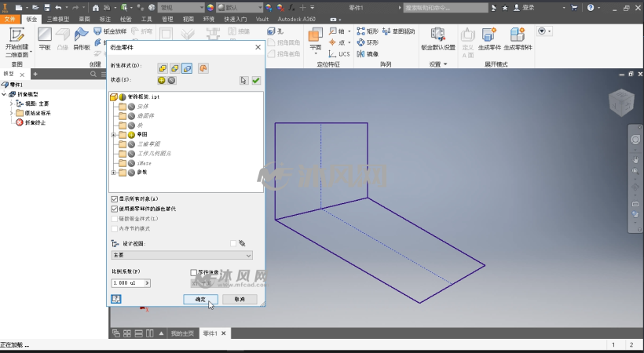Click the Save icon in quick access toolbar

coord(47,7)
